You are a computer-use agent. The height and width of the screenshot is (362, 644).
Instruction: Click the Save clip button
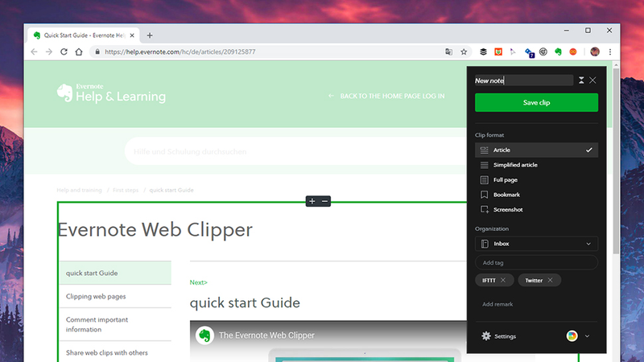click(x=536, y=103)
